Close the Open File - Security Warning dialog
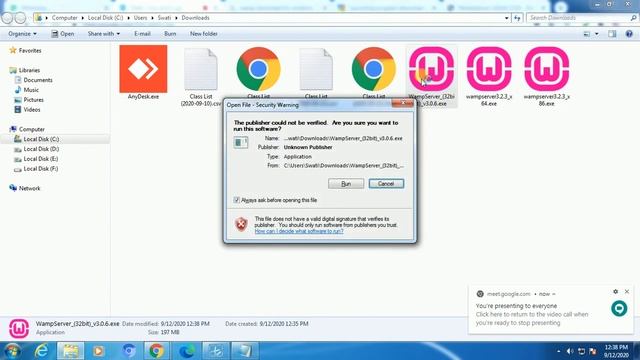 click(402, 103)
